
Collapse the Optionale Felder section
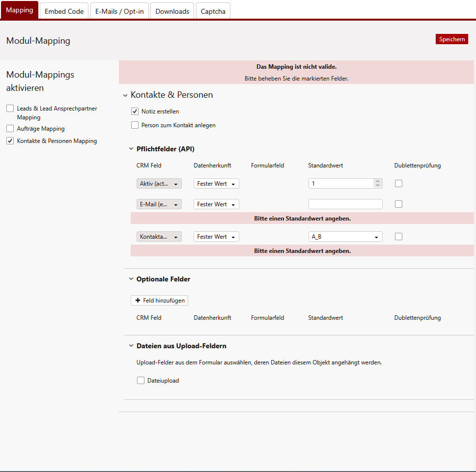[131, 279]
